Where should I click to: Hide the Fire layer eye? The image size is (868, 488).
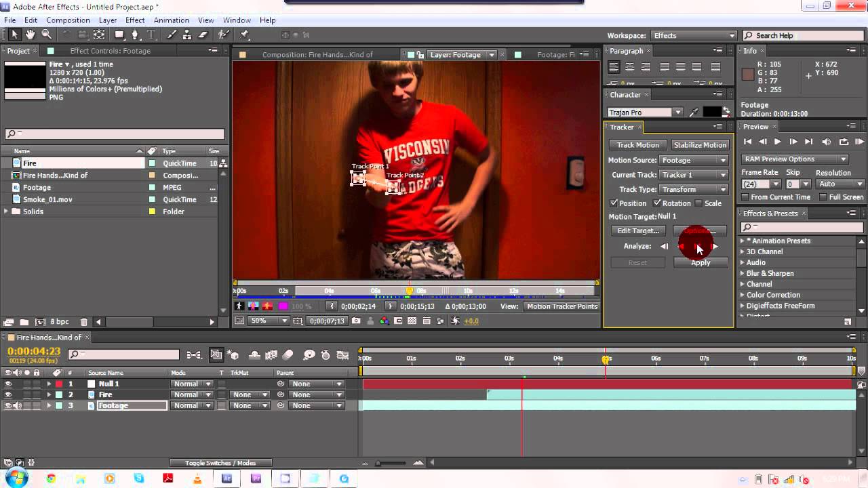(x=8, y=394)
